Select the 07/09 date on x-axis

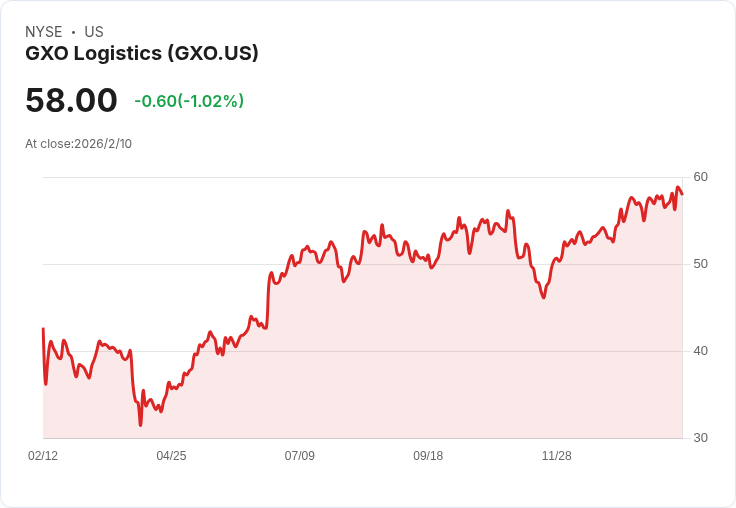tap(299, 456)
